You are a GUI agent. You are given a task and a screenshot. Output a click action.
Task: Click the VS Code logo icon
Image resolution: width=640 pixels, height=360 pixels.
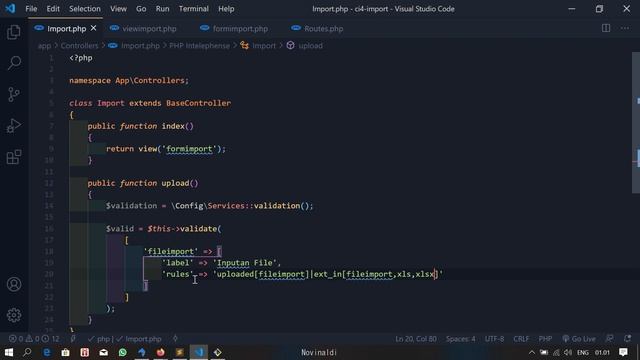point(10,9)
